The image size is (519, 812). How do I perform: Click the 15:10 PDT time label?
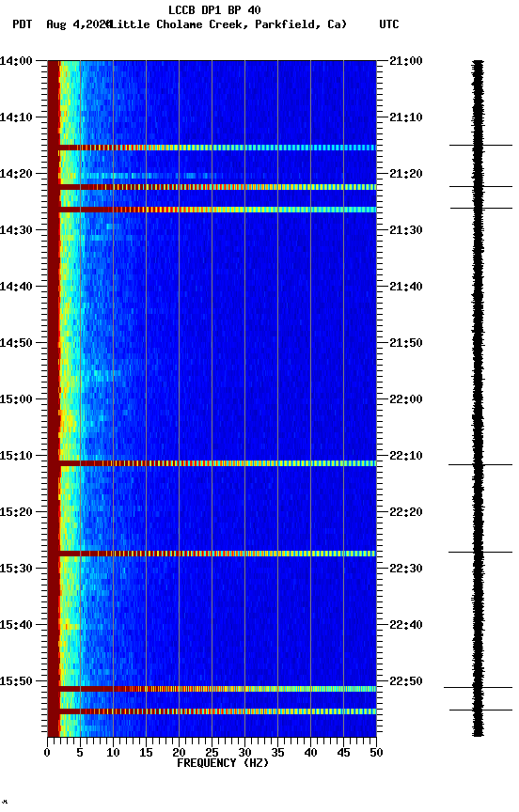pos(16,456)
